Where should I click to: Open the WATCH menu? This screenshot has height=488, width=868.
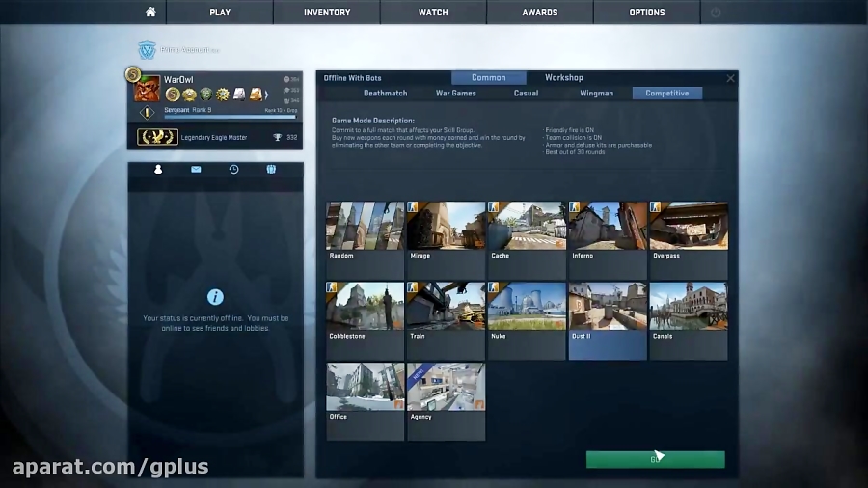433,13
